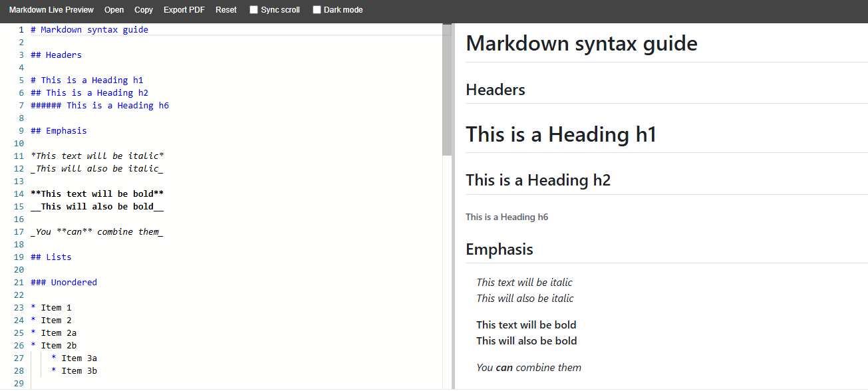Click preview heading 'Markdown syntax guide'

(x=581, y=44)
